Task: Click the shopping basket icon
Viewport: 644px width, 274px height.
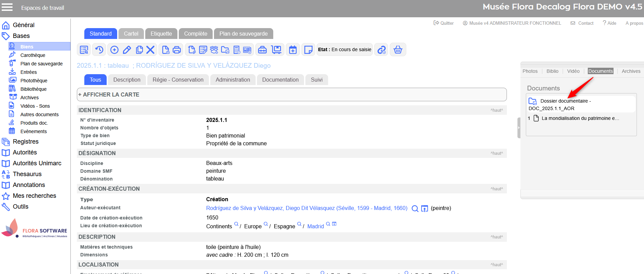Action: [398, 50]
